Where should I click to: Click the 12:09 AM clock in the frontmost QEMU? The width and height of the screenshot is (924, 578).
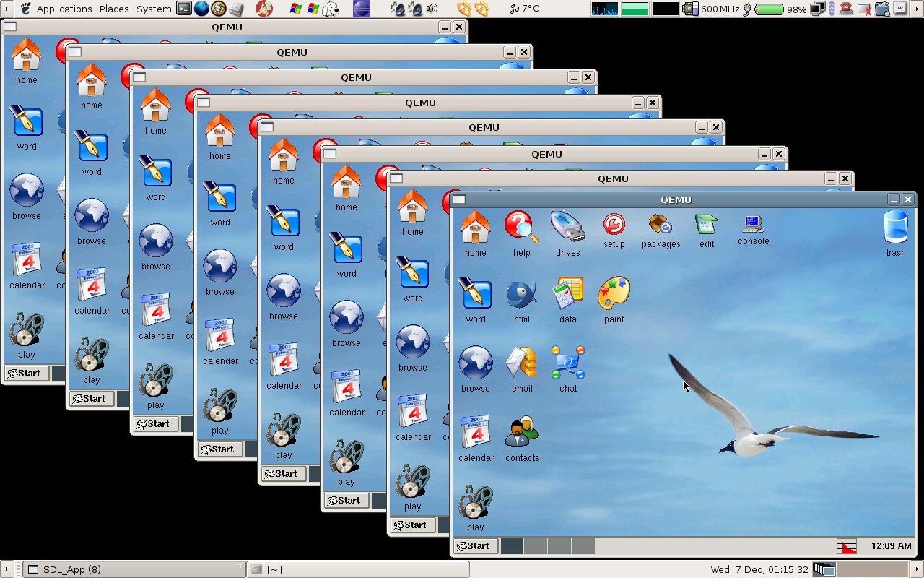tap(891, 546)
